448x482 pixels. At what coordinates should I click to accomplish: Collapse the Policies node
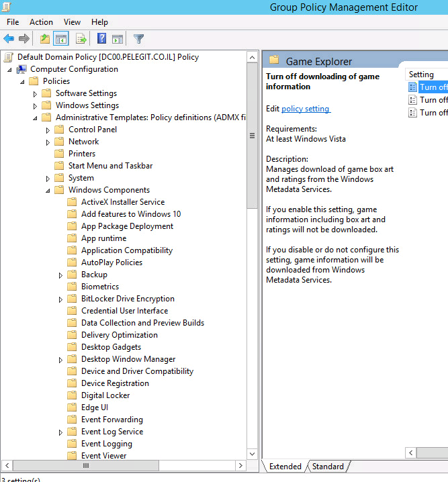tap(22, 82)
